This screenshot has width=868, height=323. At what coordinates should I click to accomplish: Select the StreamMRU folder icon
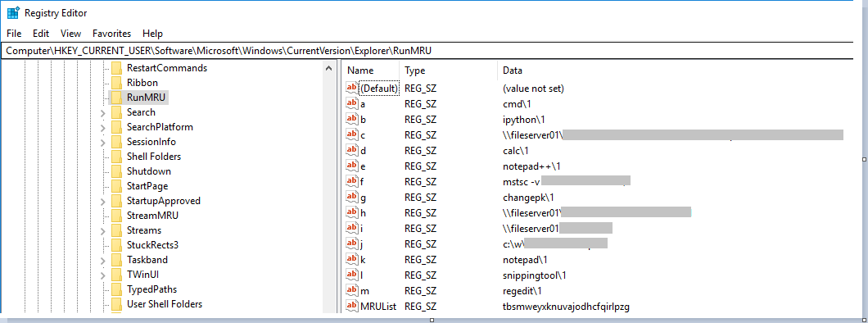tap(116, 216)
